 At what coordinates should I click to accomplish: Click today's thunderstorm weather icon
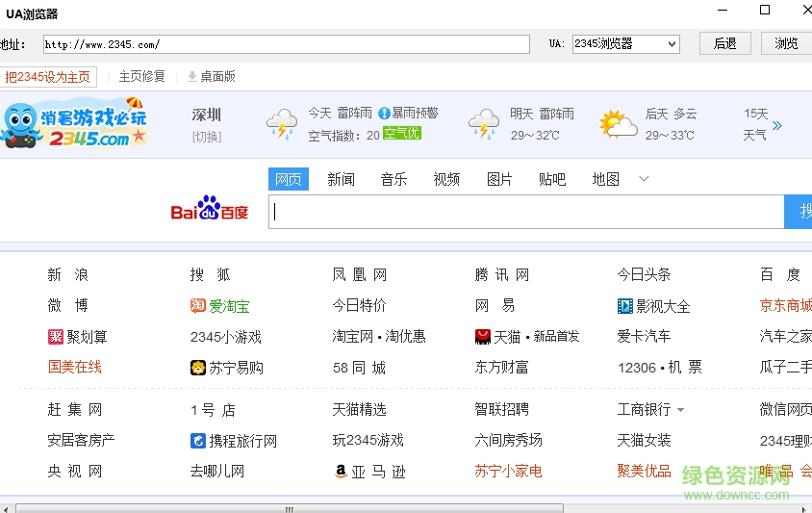tap(282, 124)
